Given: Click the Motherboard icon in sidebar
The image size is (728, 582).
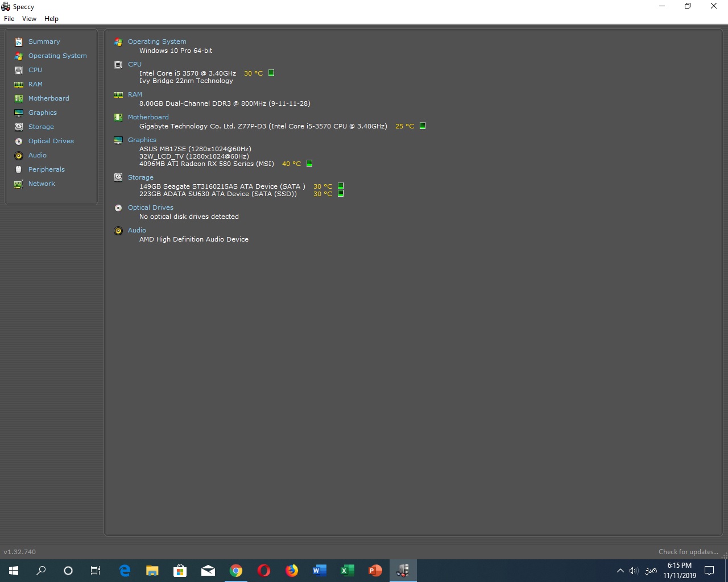Looking at the screenshot, I should point(19,98).
